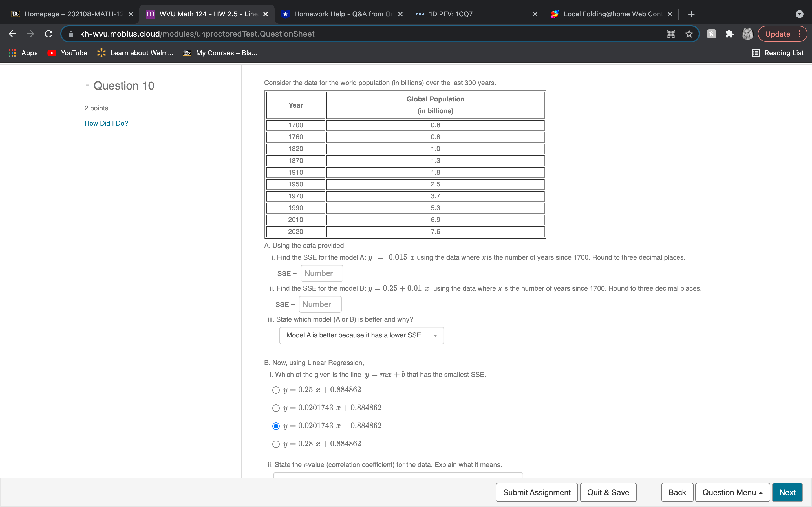Open the Question Menu
812x507 pixels.
point(732,492)
